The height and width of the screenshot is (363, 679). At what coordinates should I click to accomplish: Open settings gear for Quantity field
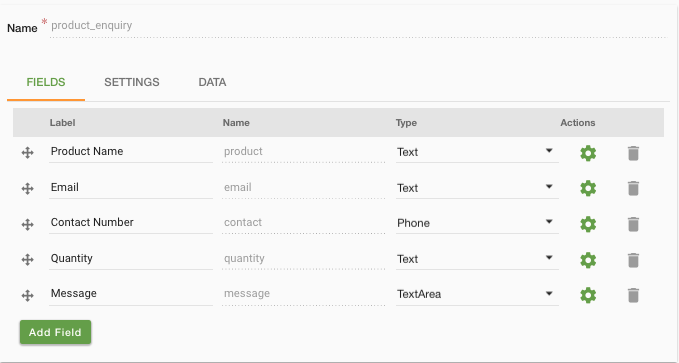tap(588, 260)
